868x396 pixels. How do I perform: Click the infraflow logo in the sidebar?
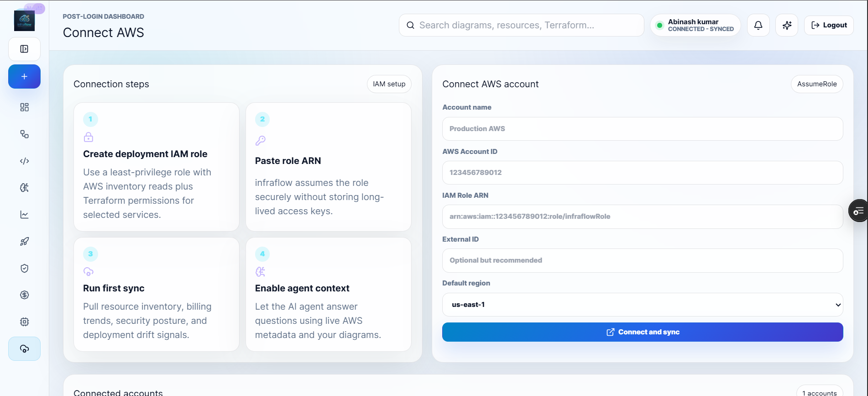click(24, 21)
